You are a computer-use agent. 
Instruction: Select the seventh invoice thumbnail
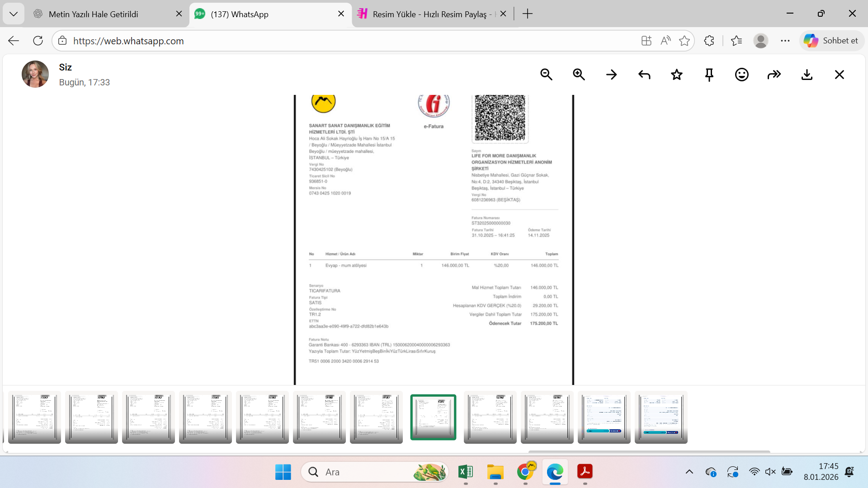click(x=376, y=417)
